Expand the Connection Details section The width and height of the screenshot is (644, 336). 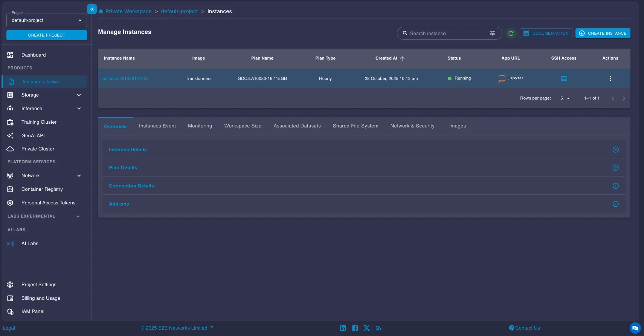(x=615, y=186)
